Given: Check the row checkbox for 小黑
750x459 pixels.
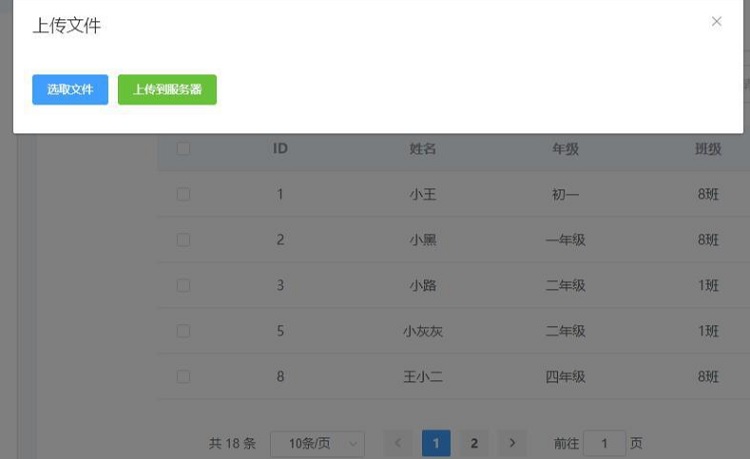Looking at the screenshot, I should click(x=183, y=240).
